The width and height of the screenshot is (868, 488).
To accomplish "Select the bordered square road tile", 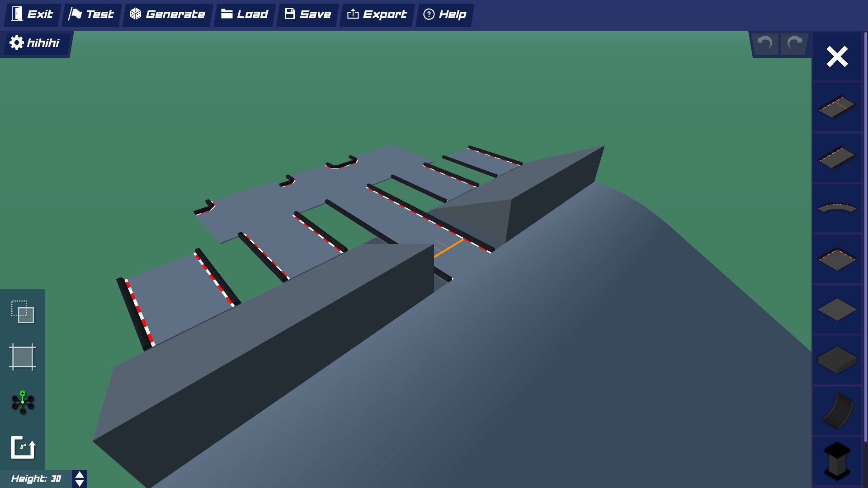I will click(837, 259).
